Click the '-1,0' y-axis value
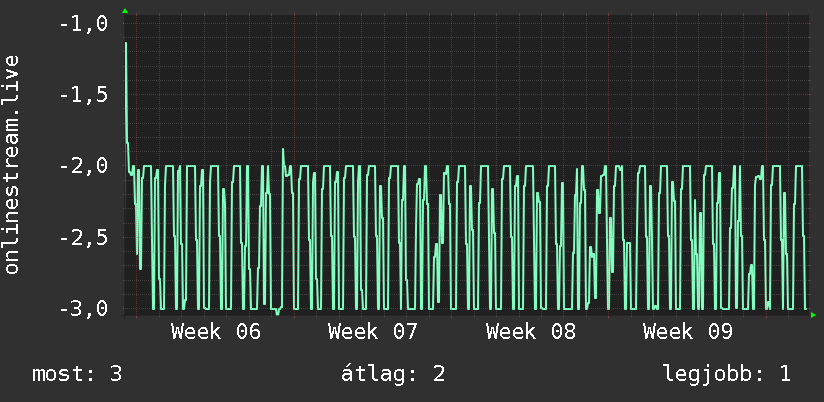The width and height of the screenshot is (824, 402). tap(84, 24)
